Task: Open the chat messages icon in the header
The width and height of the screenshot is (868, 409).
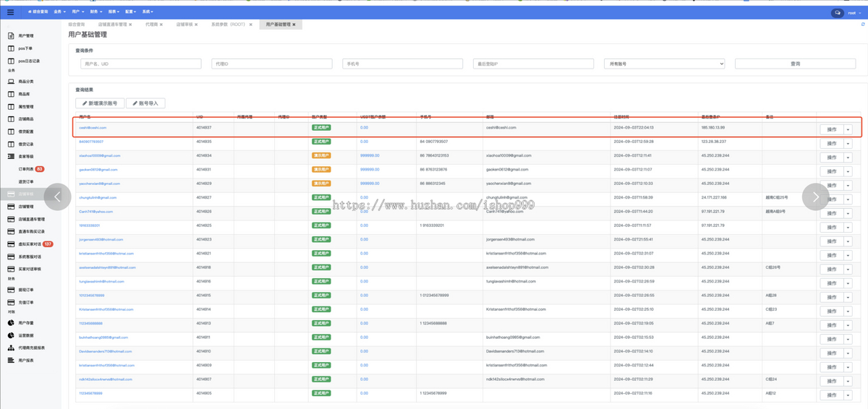Action: pyautogui.click(x=837, y=12)
